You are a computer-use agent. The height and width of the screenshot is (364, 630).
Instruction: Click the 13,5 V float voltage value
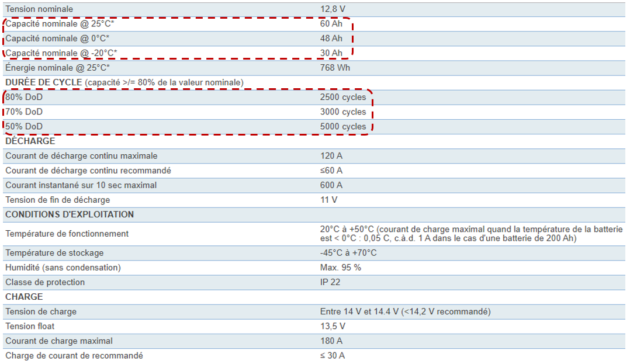pyautogui.click(x=333, y=326)
